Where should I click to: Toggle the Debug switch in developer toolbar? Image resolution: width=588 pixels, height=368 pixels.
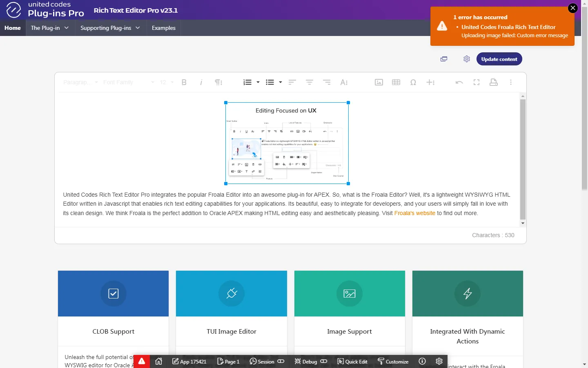coord(324,361)
